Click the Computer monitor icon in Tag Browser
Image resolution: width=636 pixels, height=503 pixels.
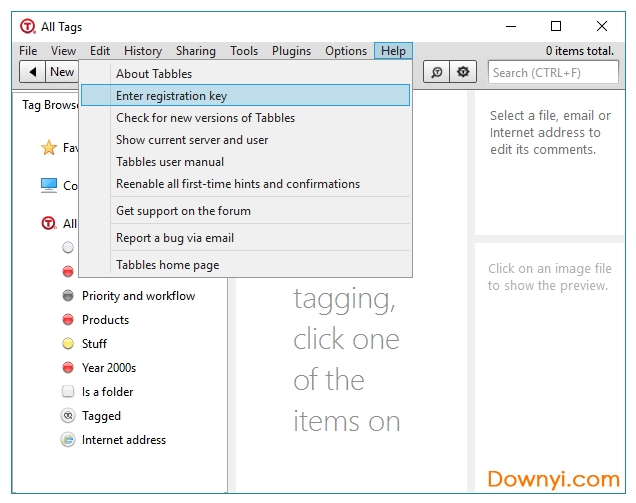click(x=48, y=185)
